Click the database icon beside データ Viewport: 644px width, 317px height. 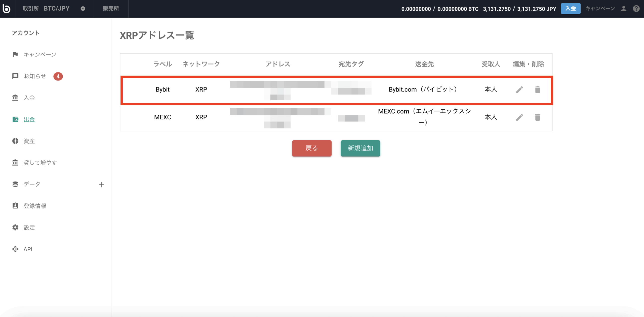(15, 184)
